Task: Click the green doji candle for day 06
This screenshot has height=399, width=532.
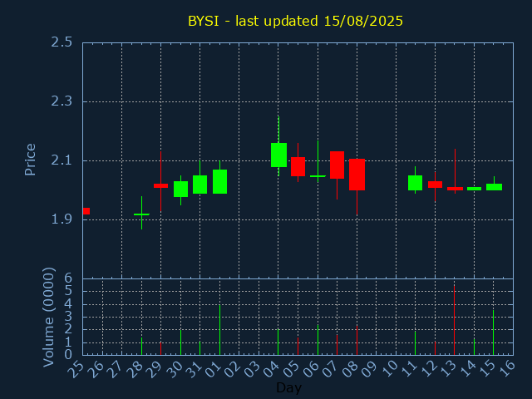Action: point(318,176)
